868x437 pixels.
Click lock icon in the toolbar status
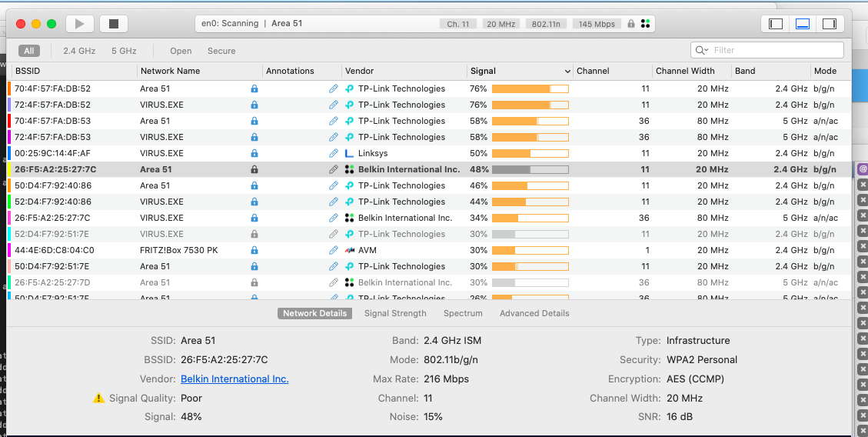(631, 24)
